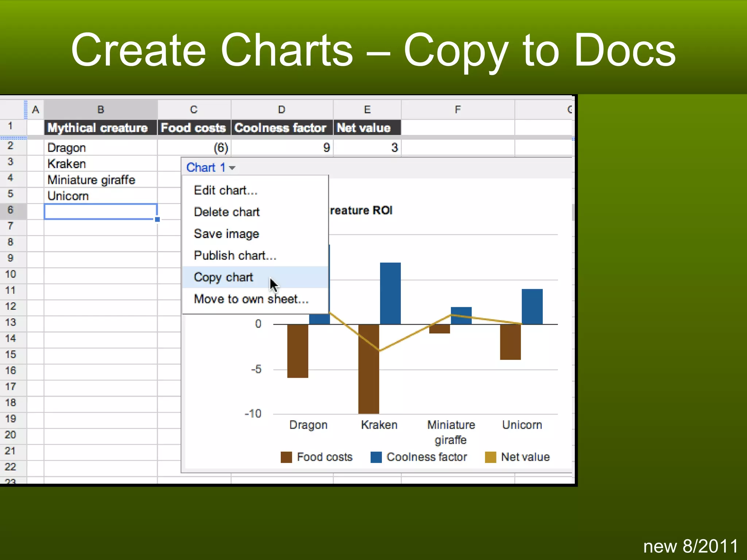Image resolution: width=747 pixels, height=560 pixels.
Task: Choose Edit chart... from the menu
Action: [255, 190]
